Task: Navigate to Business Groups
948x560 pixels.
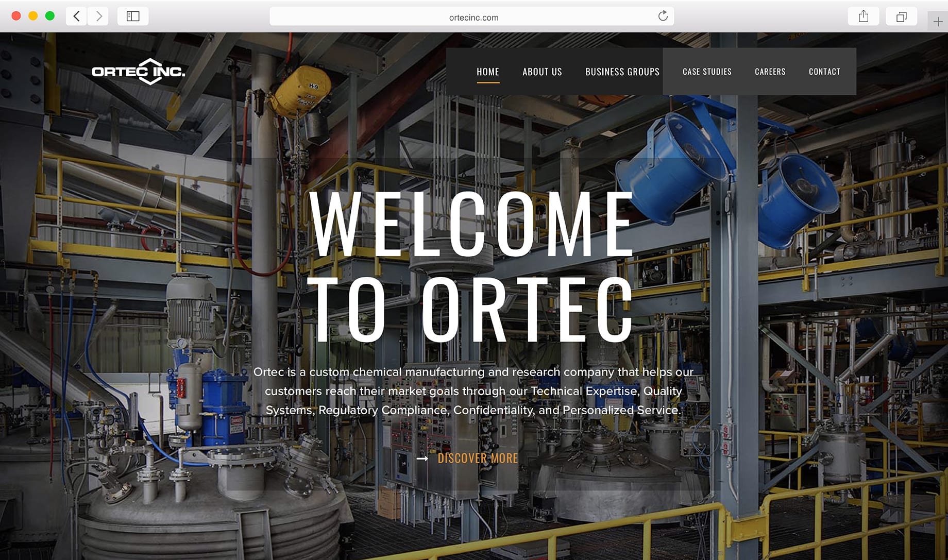Action: (x=622, y=72)
